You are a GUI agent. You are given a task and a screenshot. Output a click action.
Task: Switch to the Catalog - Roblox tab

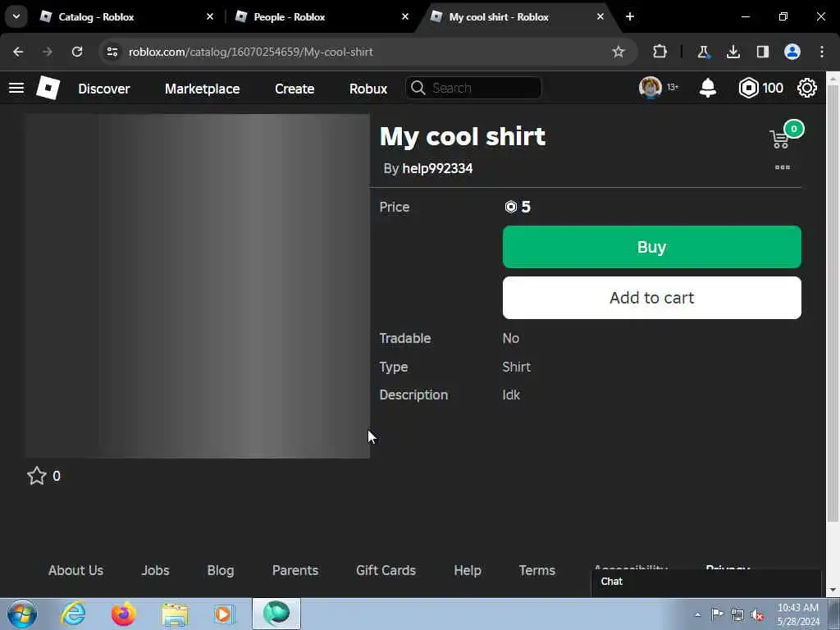pos(126,17)
